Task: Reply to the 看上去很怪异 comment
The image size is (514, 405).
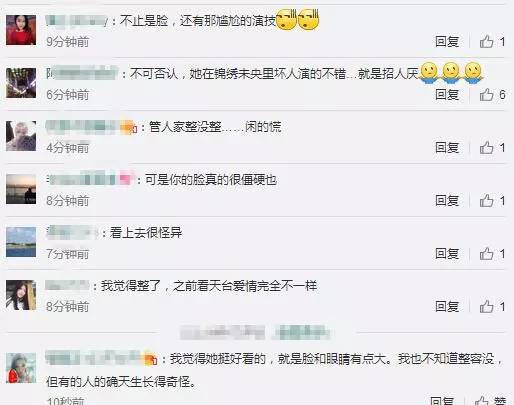Action: pyautogui.click(x=447, y=254)
